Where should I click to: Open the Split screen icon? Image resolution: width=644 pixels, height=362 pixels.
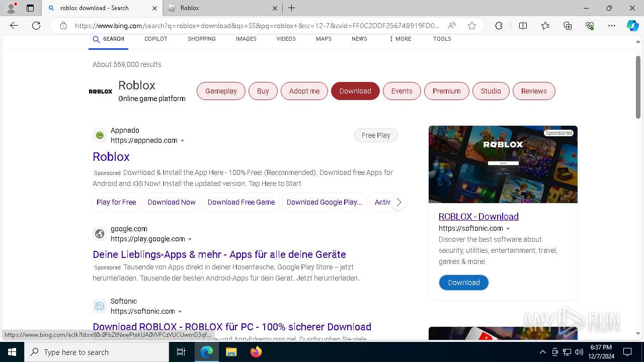click(x=523, y=26)
